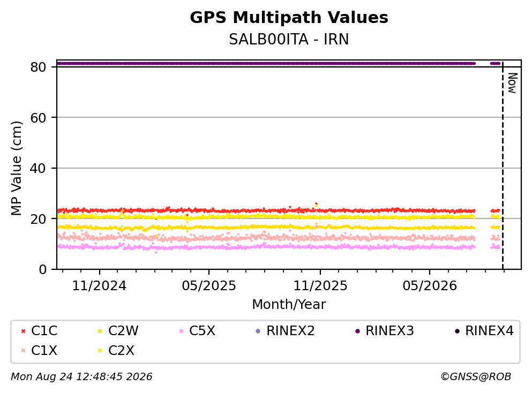Viewport: 532px width, 393px height.
Task: Click the RINEX2 legend dot
Action: coord(258,331)
